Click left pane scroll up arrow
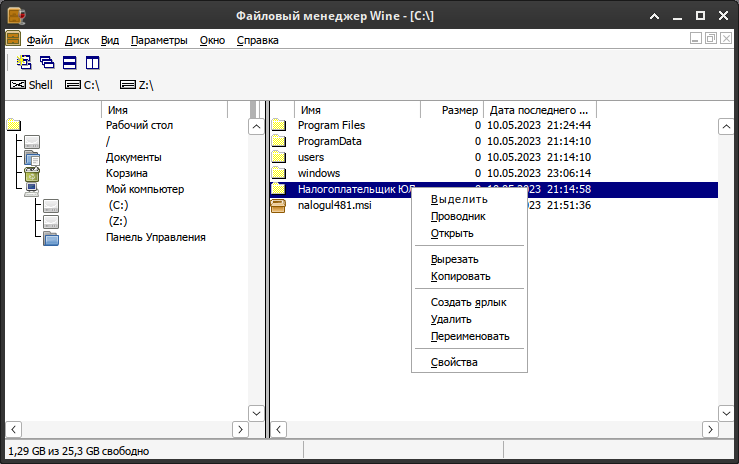The height and width of the screenshot is (464, 739). (x=256, y=127)
